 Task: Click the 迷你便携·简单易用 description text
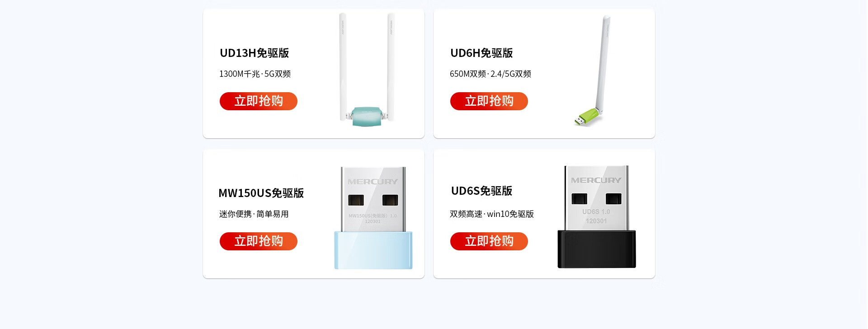[x=254, y=214]
